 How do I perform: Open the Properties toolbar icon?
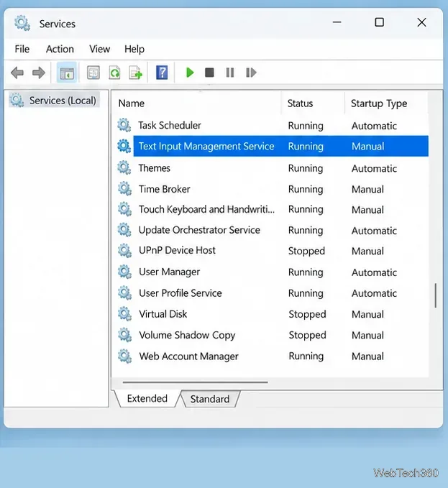tap(93, 73)
